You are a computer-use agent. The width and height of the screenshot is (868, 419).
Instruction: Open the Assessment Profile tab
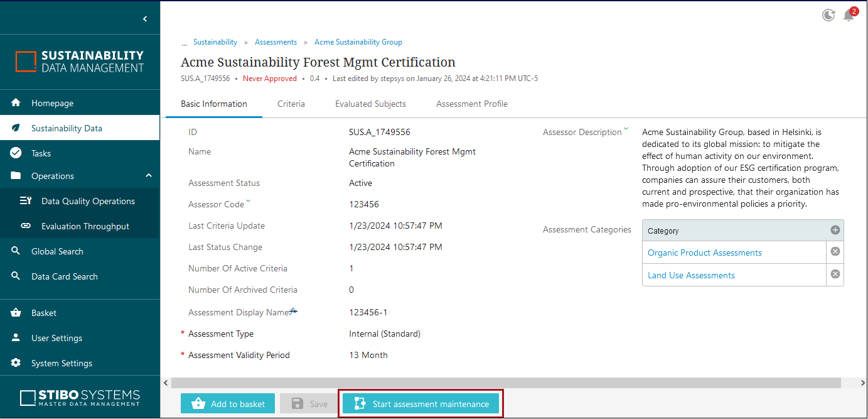tap(472, 104)
